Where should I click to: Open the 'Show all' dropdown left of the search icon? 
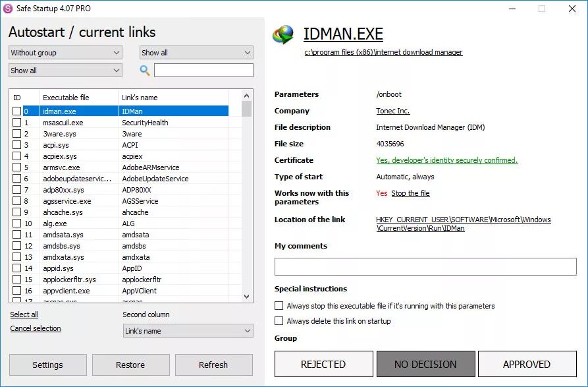65,70
